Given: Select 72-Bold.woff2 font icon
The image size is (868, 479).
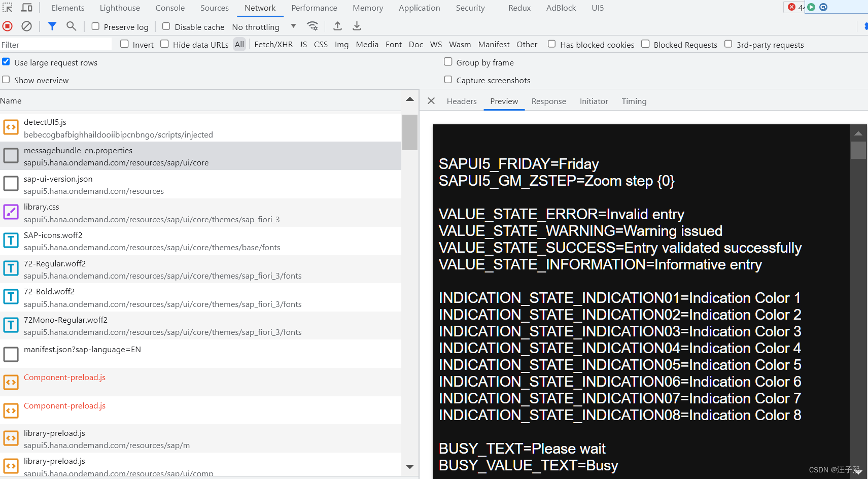Looking at the screenshot, I should [x=11, y=296].
